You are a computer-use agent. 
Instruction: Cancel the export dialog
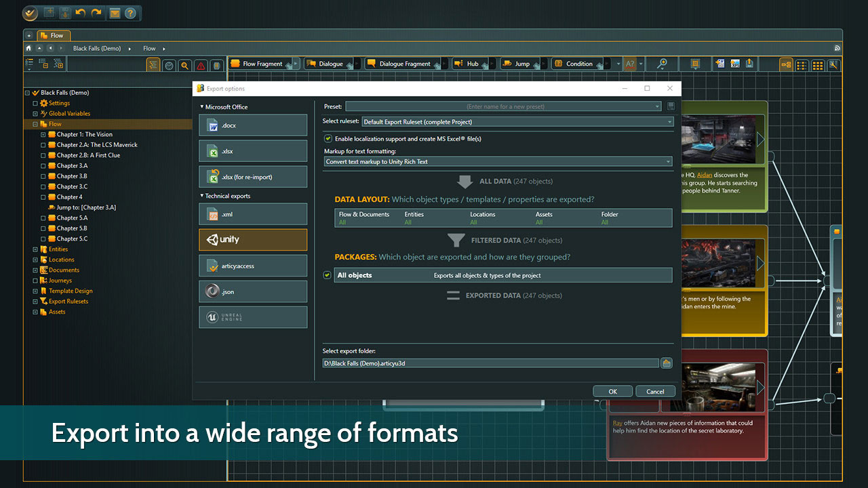pos(654,391)
